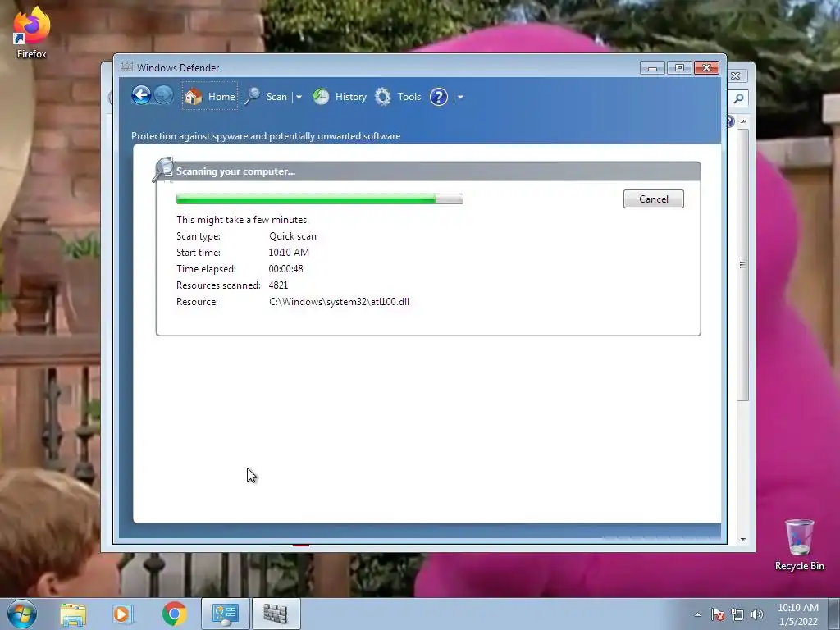Screen dimensions: 840x630
Task: Click the Windows Defender title bar icon
Action: pyautogui.click(x=126, y=67)
